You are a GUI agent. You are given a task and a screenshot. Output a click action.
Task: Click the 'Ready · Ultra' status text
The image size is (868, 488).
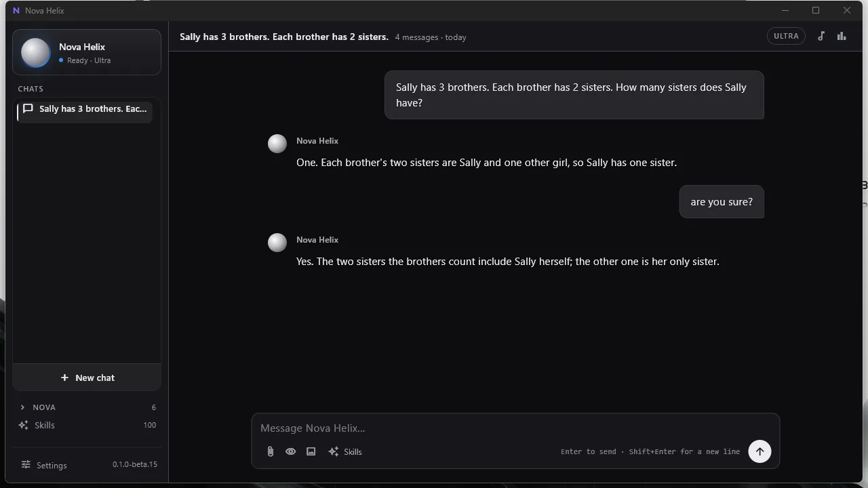pyautogui.click(x=89, y=60)
